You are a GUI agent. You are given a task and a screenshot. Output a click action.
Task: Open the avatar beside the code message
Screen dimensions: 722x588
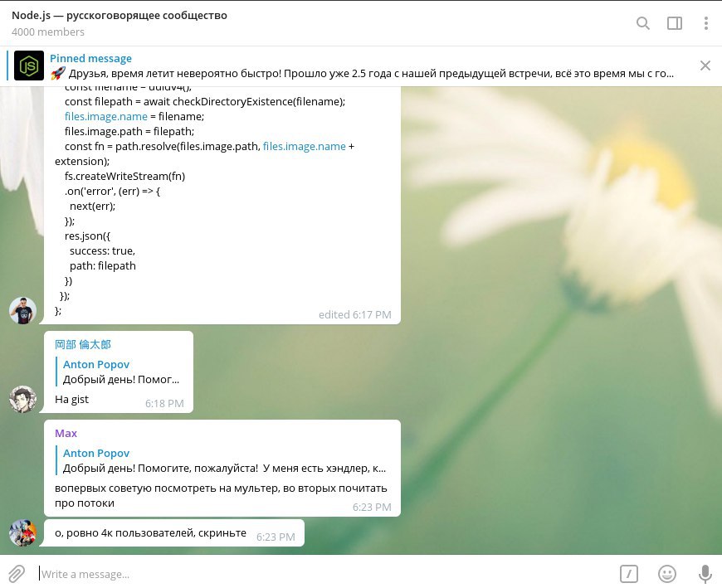[22, 310]
